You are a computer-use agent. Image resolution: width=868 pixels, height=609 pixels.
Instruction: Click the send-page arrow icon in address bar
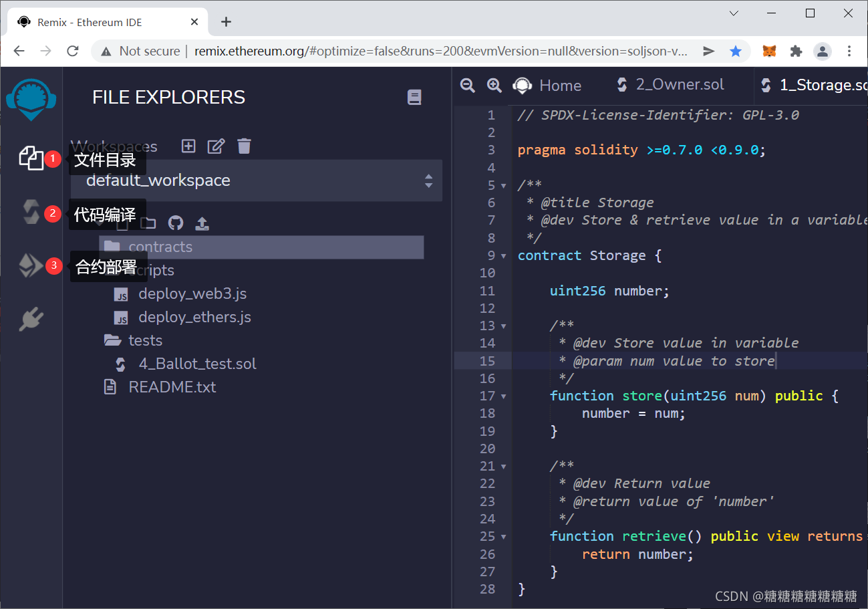(709, 51)
